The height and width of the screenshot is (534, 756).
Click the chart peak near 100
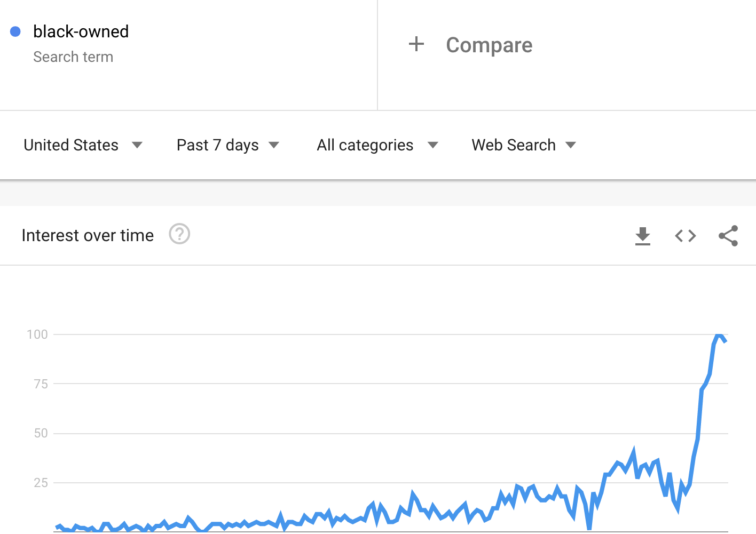point(719,335)
